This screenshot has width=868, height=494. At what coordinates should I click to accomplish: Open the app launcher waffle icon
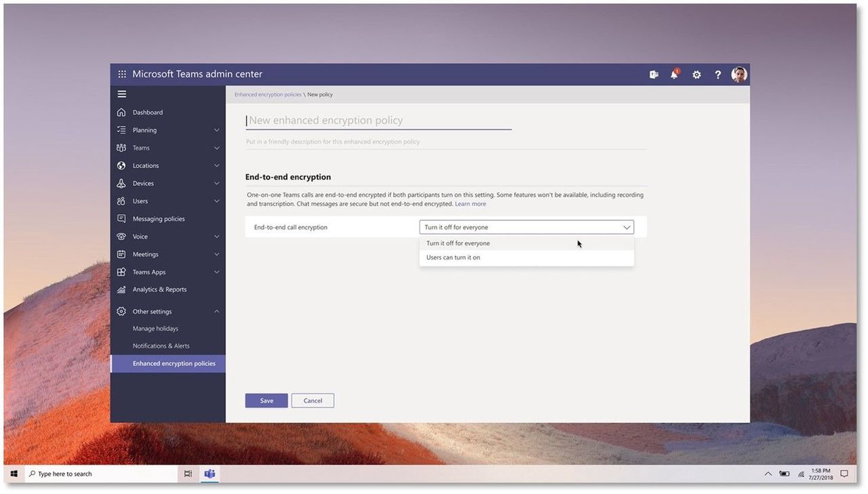click(x=122, y=75)
